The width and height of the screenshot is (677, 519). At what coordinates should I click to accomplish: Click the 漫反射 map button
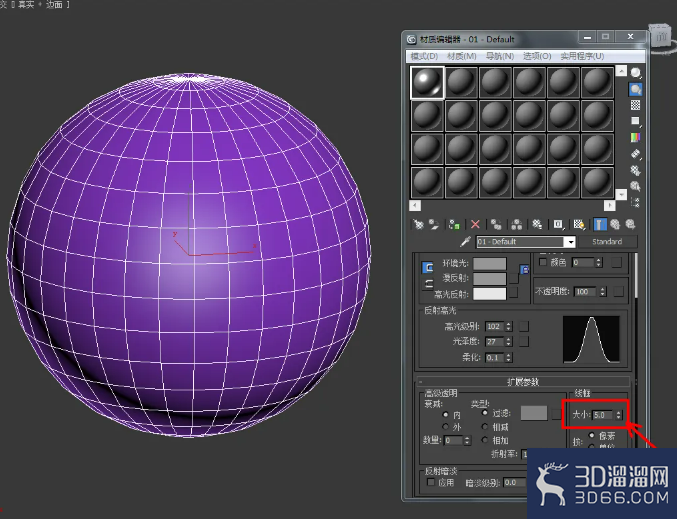point(514,278)
